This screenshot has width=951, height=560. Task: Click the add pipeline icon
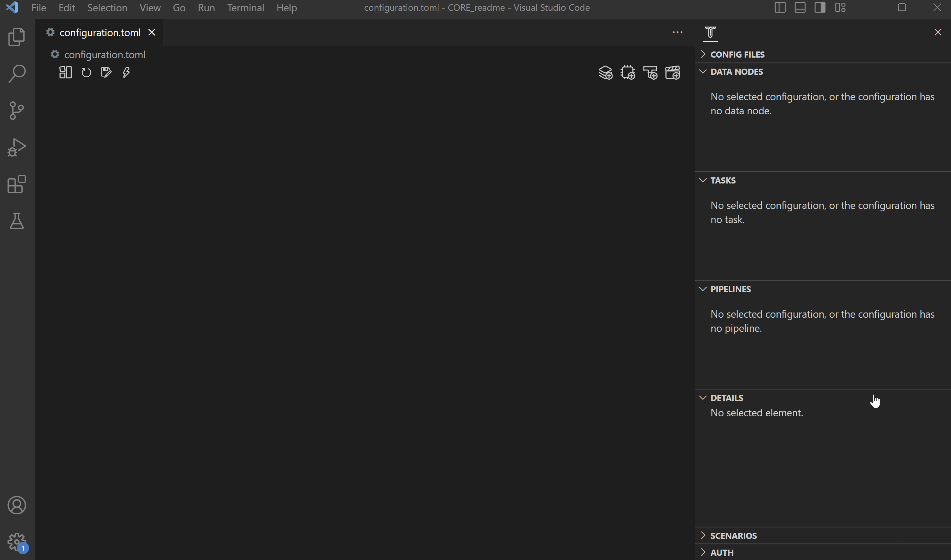[650, 73]
